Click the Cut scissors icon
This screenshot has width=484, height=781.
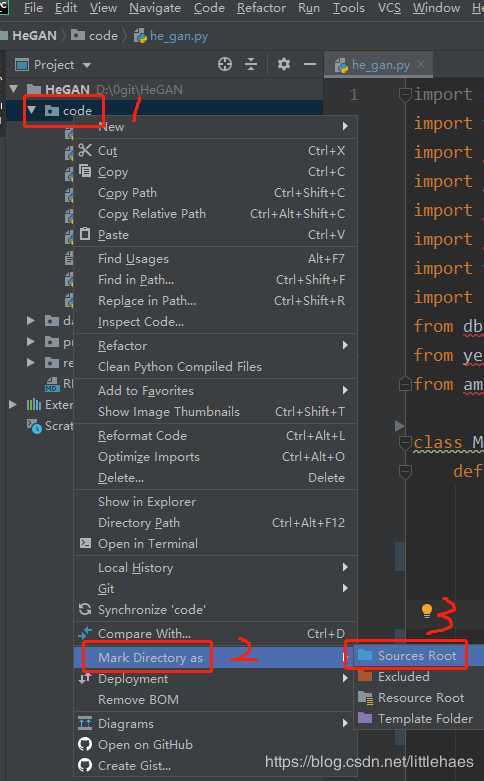85,150
